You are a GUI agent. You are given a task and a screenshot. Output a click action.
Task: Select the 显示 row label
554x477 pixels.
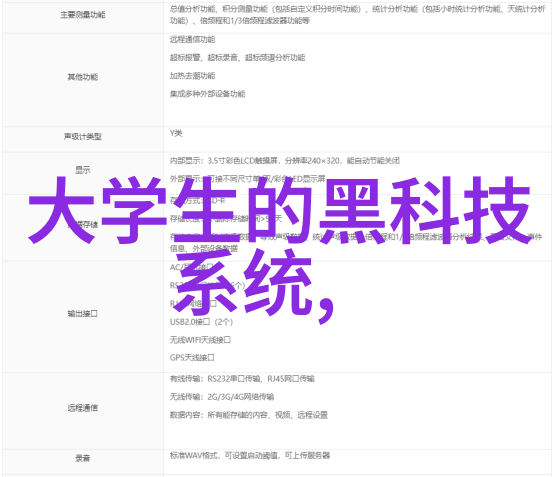click(x=83, y=170)
